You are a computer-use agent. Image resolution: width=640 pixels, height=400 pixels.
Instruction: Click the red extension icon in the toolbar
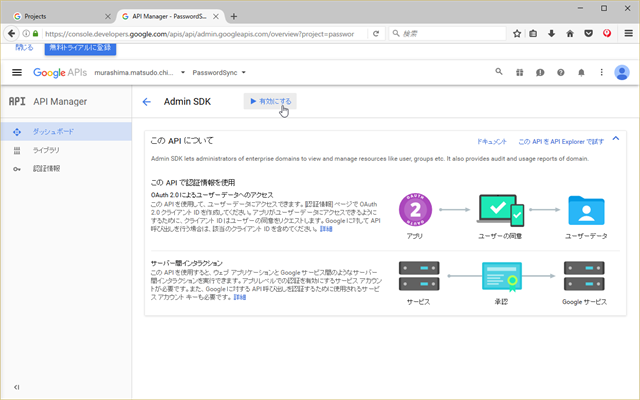point(607,33)
